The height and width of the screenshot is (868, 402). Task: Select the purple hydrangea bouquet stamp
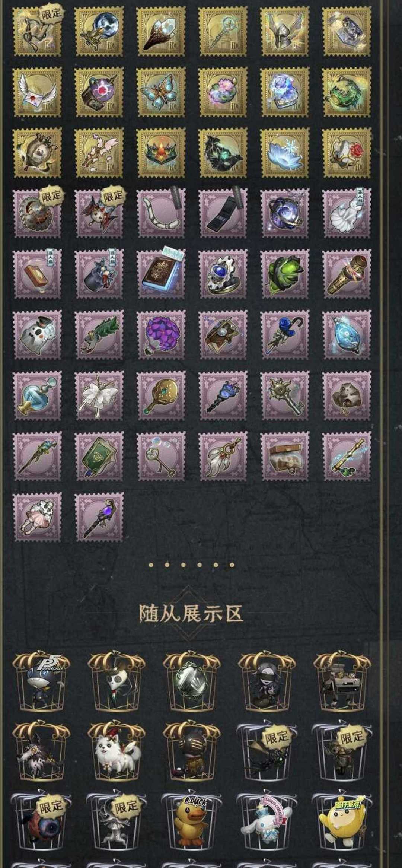[161, 335]
